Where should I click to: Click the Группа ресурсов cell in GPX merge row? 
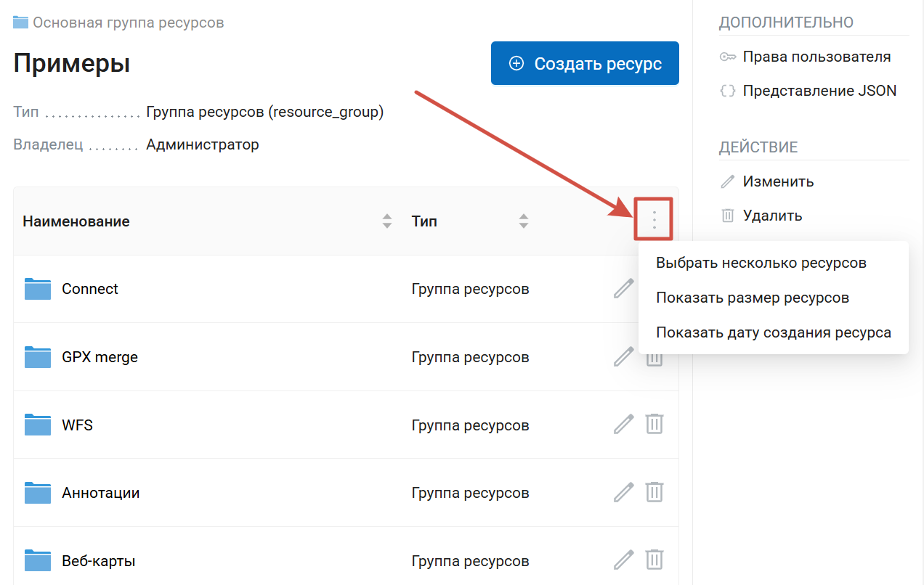[x=470, y=357]
